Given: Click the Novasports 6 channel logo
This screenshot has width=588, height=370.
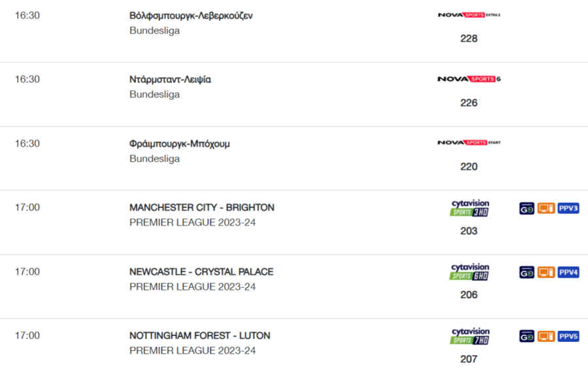Looking at the screenshot, I should [469, 79].
